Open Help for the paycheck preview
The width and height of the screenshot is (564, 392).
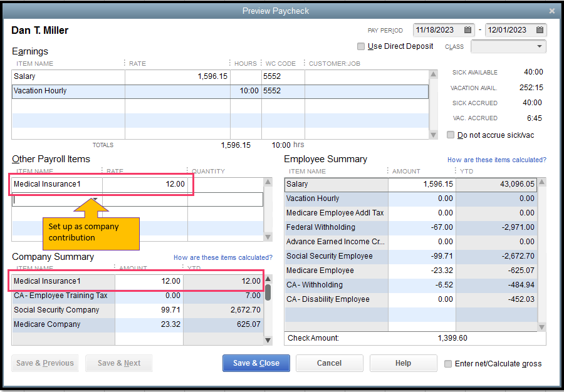coord(403,363)
